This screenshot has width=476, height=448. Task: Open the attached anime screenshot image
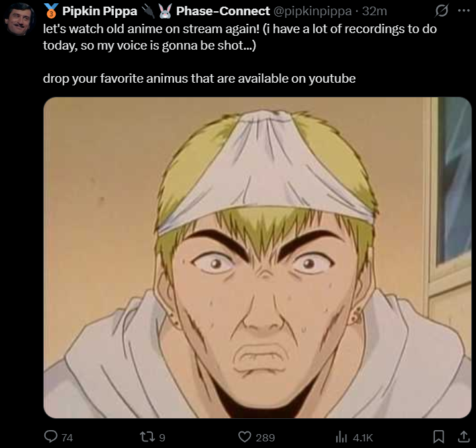(258, 257)
